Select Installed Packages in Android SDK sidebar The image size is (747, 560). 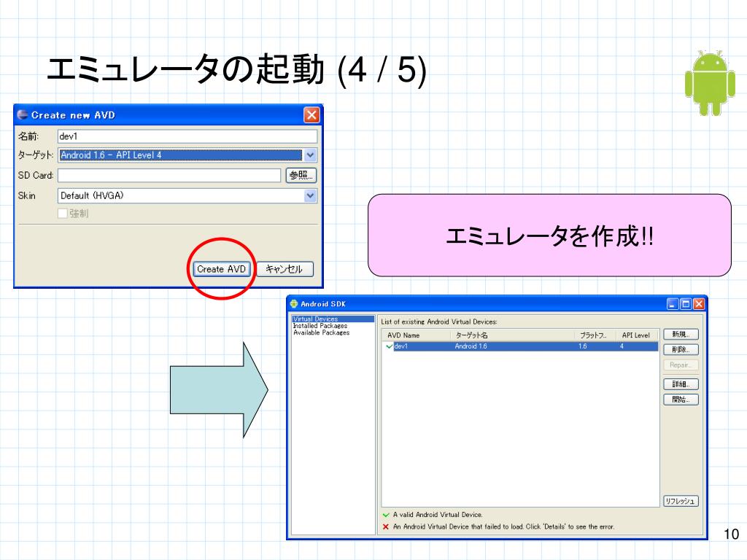click(320, 326)
